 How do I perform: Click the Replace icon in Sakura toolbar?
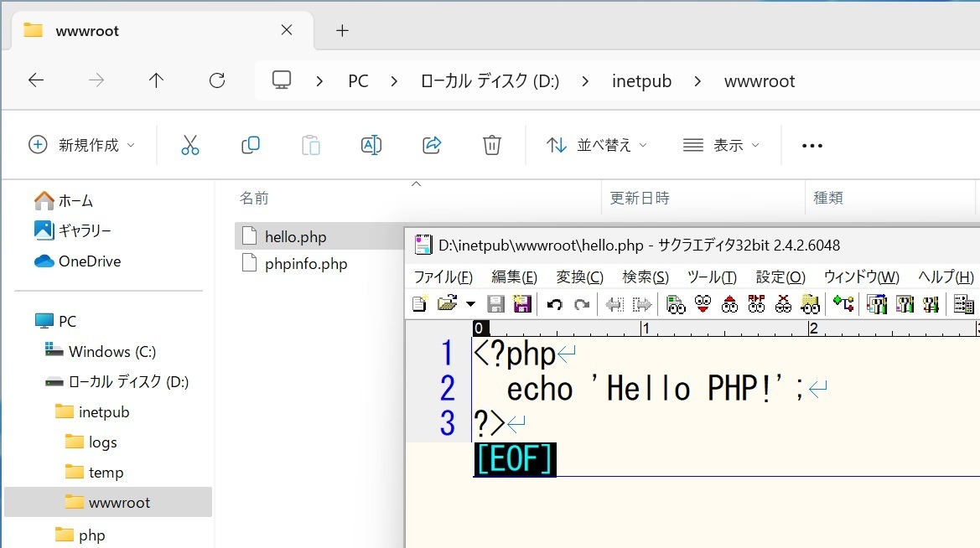[755, 303]
